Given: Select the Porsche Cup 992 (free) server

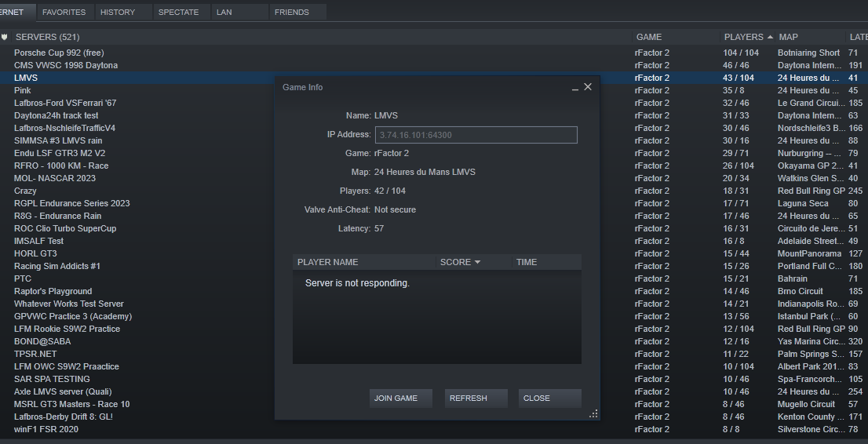Looking at the screenshot, I should tap(59, 53).
